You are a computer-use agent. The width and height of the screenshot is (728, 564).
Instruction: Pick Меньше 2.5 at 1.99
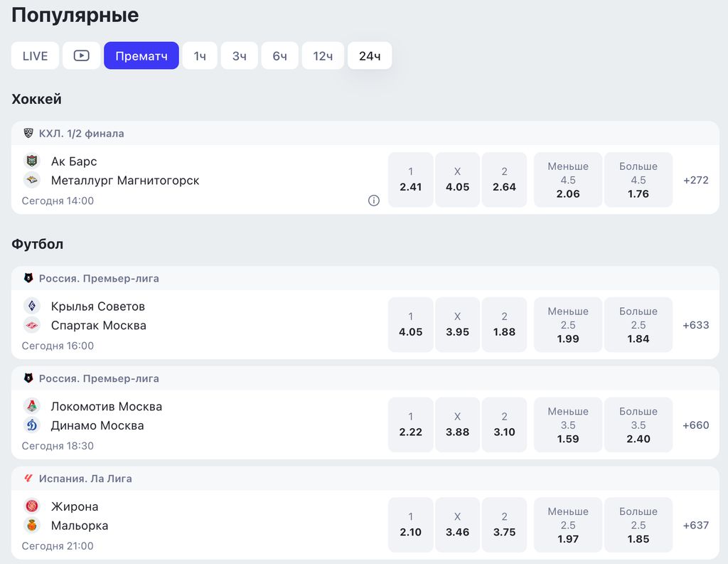(x=568, y=325)
